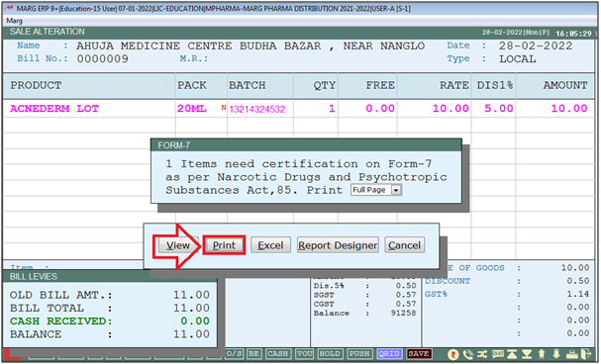
Task: Click the RATE cell value 10.00
Action: tap(451, 109)
